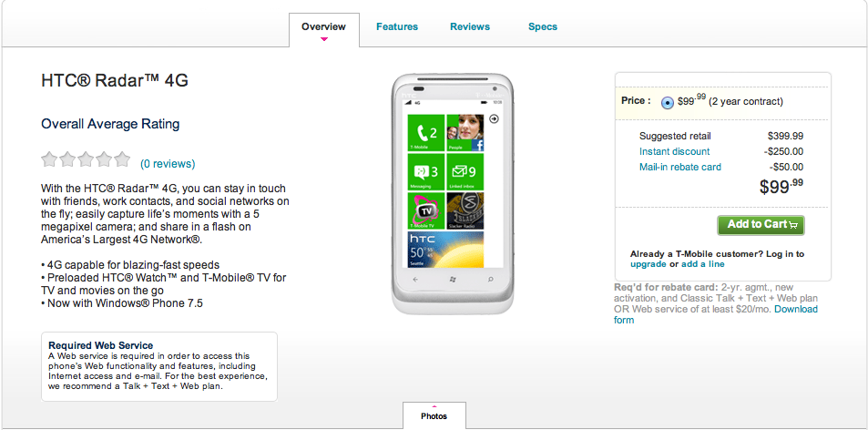Select the $99.99 two-year contract radio button
The width and height of the screenshot is (868, 430).
point(668,103)
